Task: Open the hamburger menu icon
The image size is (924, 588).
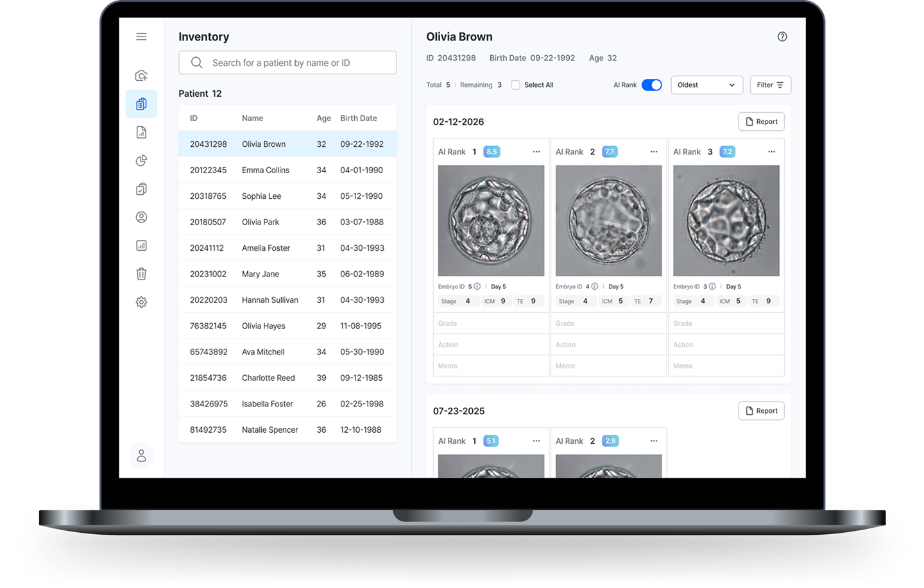Action: (141, 37)
